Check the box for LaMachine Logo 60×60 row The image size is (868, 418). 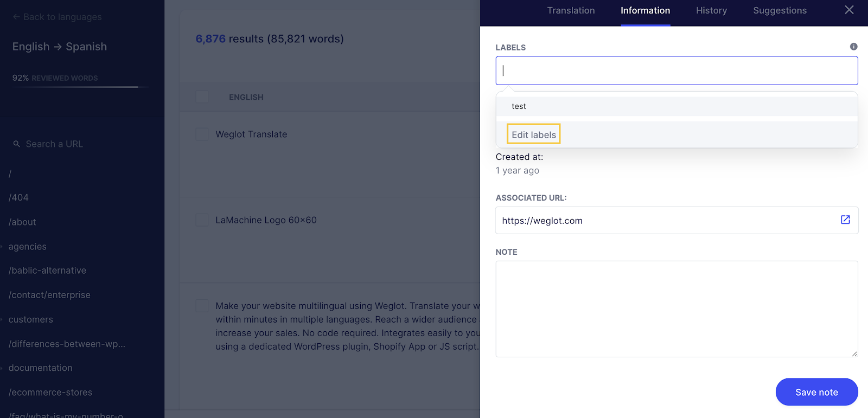pyautogui.click(x=202, y=220)
